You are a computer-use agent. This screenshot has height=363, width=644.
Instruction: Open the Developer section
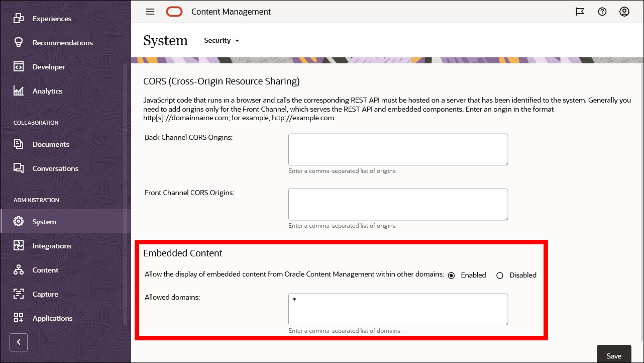pos(49,66)
